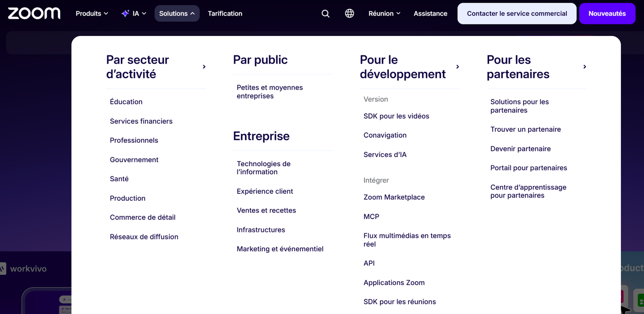Click the IA sparkle icon
The width and height of the screenshot is (644, 314).
(125, 14)
